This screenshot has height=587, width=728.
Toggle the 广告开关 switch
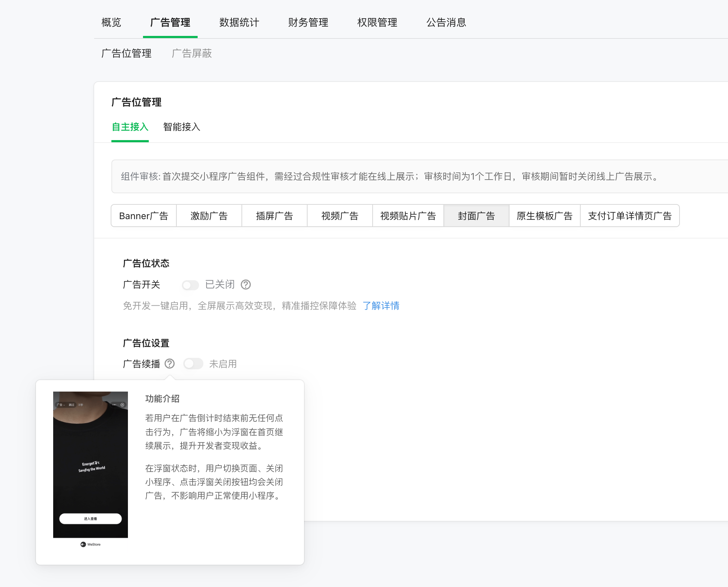pyautogui.click(x=190, y=285)
